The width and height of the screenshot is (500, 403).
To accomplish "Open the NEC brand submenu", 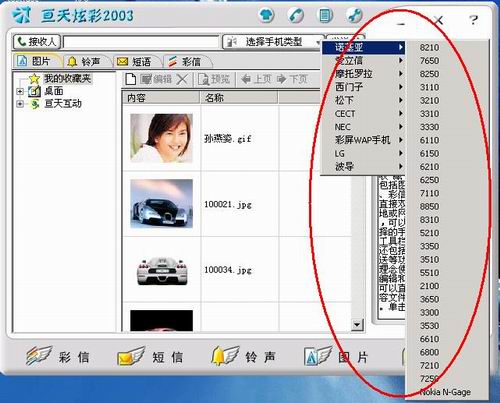I will click(363, 127).
